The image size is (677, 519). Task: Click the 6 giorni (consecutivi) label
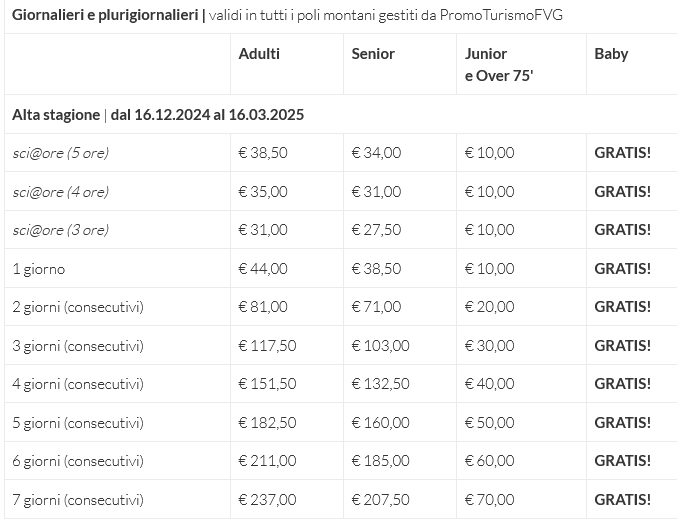pos(78,461)
